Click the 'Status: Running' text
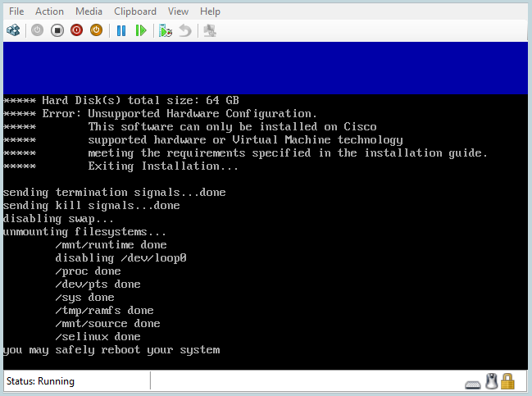The image size is (532, 396). [x=40, y=381]
